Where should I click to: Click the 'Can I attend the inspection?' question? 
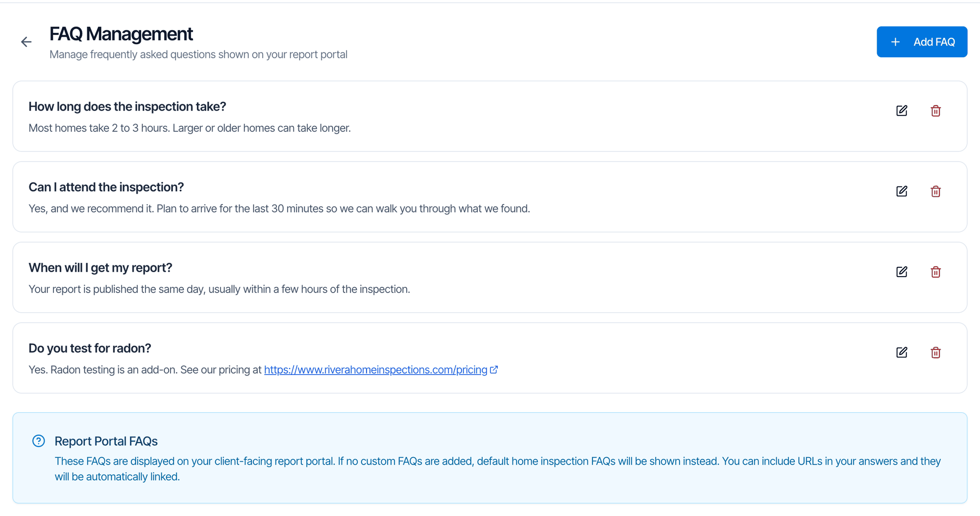[x=106, y=188]
